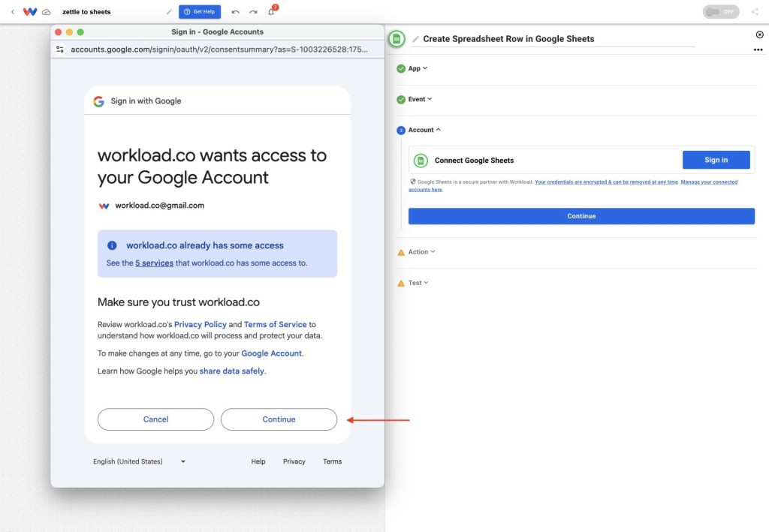This screenshot has height=532, width=769.
Task: Open the credentials are encrypted link
Action: tap(606, 182)
